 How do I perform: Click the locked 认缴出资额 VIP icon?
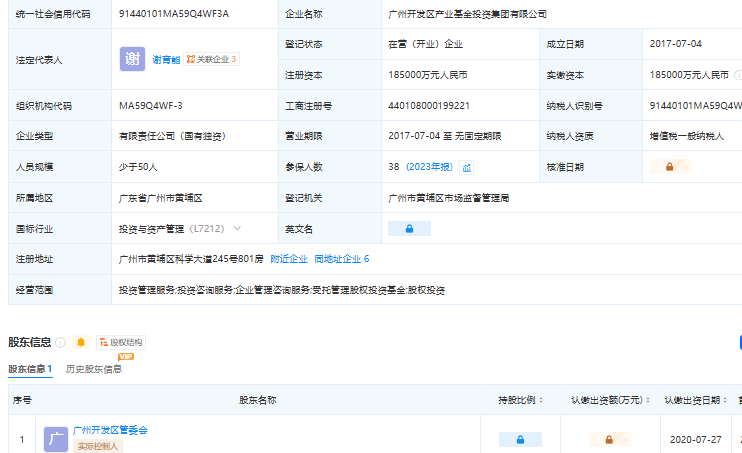tap(610, 439)
